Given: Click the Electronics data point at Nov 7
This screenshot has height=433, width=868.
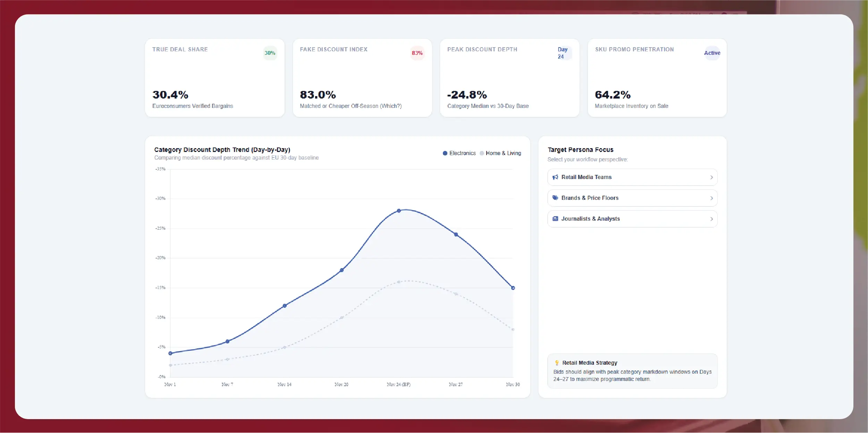Looking at the screenshot, I should click(227, 341).
